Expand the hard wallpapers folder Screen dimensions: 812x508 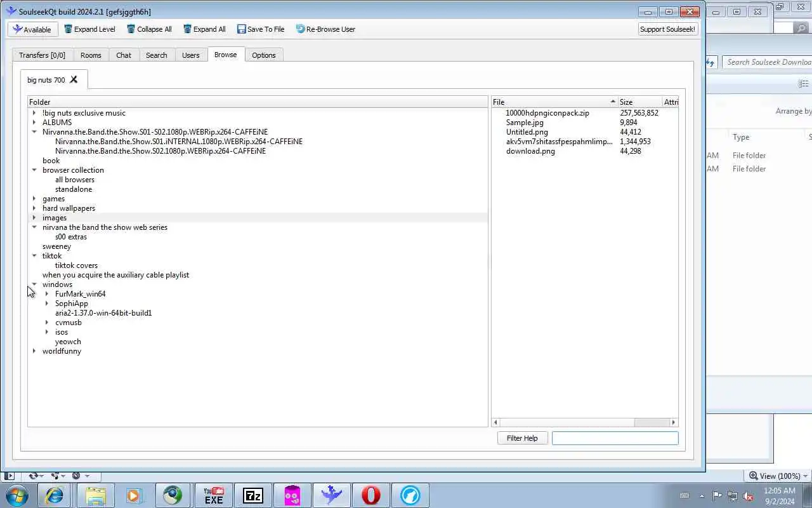(x=34, y=208)
